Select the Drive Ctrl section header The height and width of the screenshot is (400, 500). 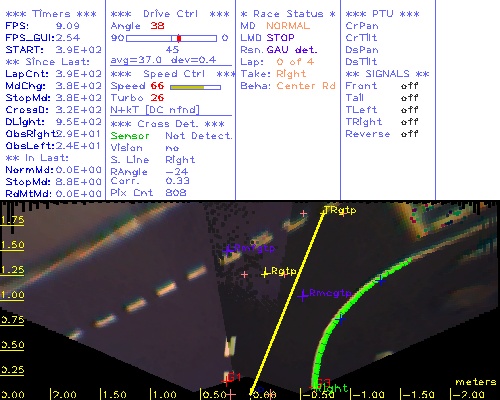(x=170, y=14)
